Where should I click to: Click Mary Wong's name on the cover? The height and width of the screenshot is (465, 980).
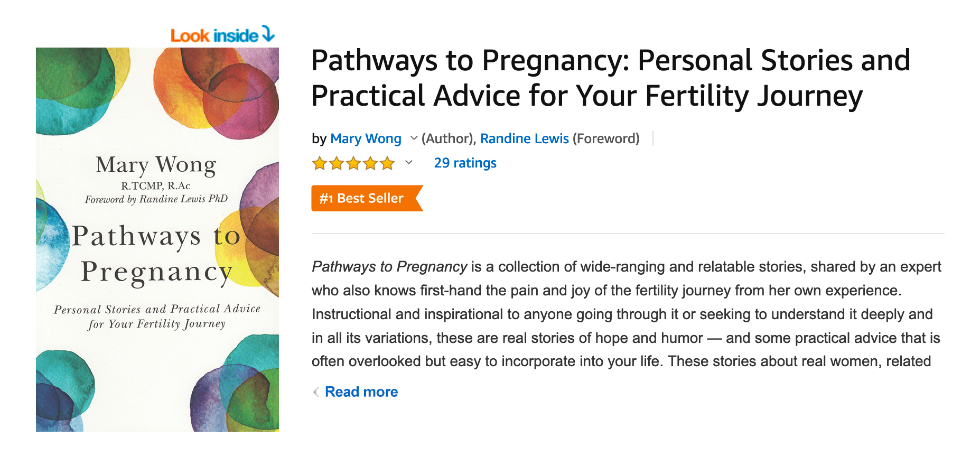point(156,165)
